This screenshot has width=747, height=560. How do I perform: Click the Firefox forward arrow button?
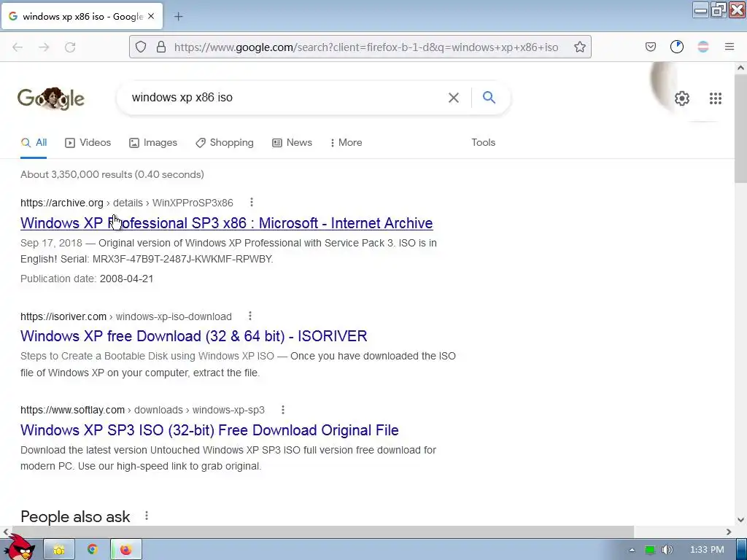click(44, 47)
